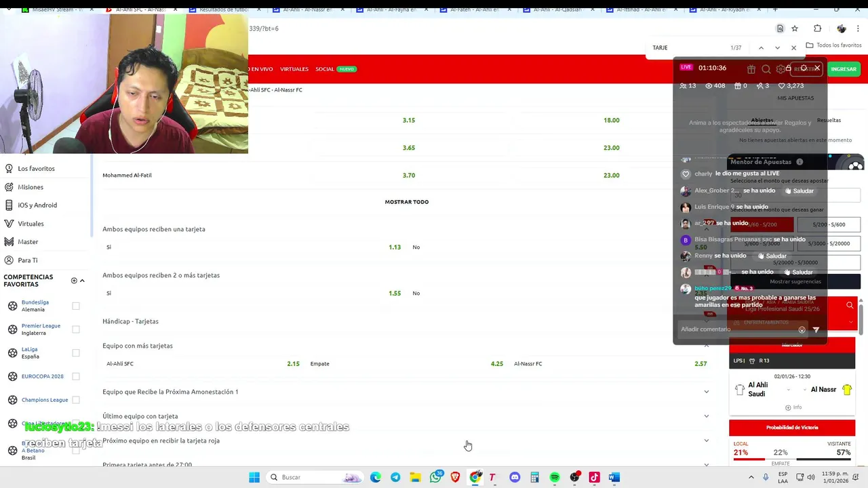868x488 pixels.
Task: Click the add icon beside Competencias Favoritas
Action: [x=74, y=281]
